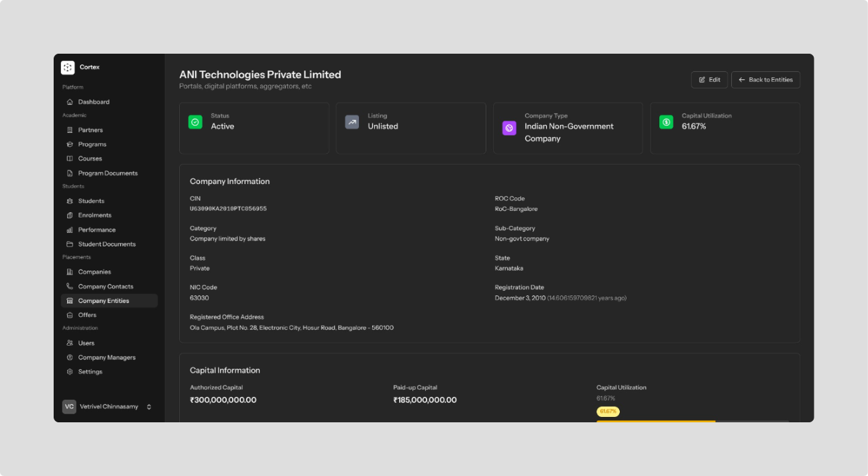Click the registered office address text
This screenshot has width=868, height=476.
coord(292,328)
